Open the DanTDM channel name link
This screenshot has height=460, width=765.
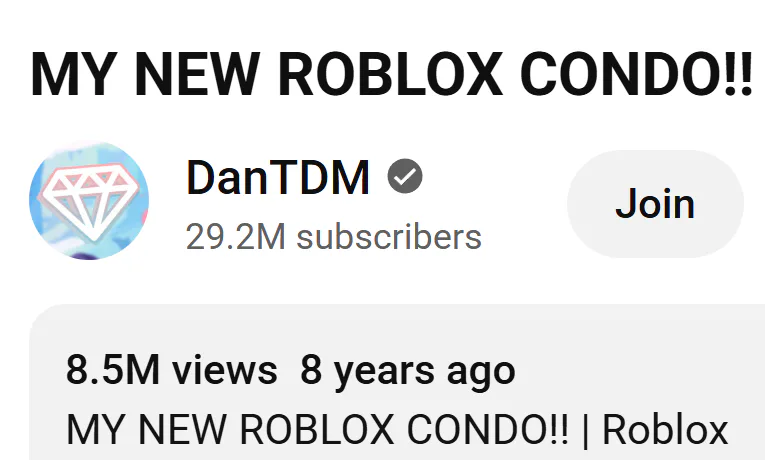coord(278,178)
